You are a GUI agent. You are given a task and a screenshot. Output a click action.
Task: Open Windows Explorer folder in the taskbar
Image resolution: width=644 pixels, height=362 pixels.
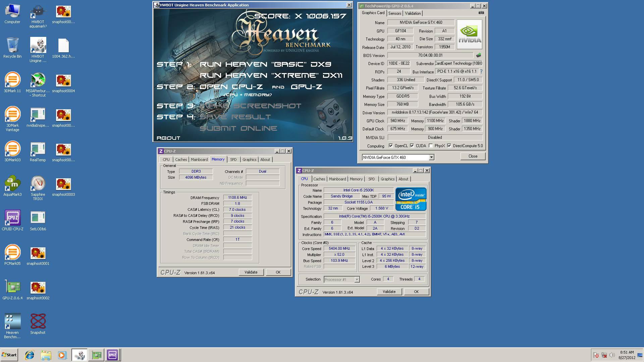click(x=46, y=355)
